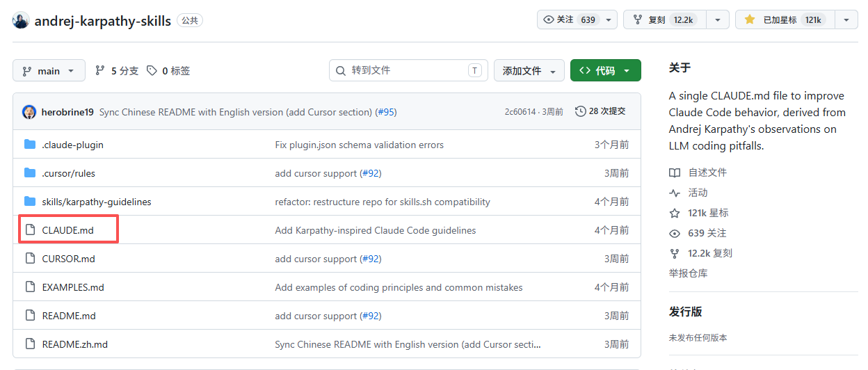Click the repository owner avatar image
The image size is (868, 370).
(21, 20)
